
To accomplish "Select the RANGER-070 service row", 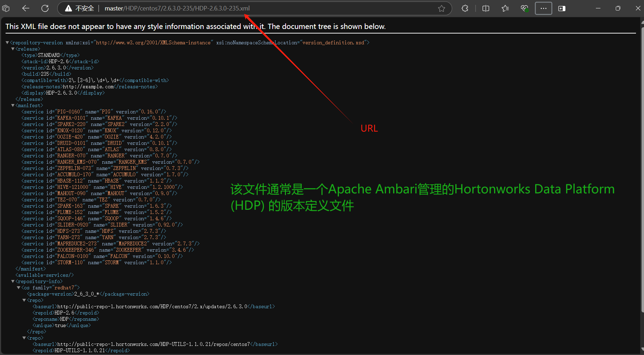I will point(99,156).
